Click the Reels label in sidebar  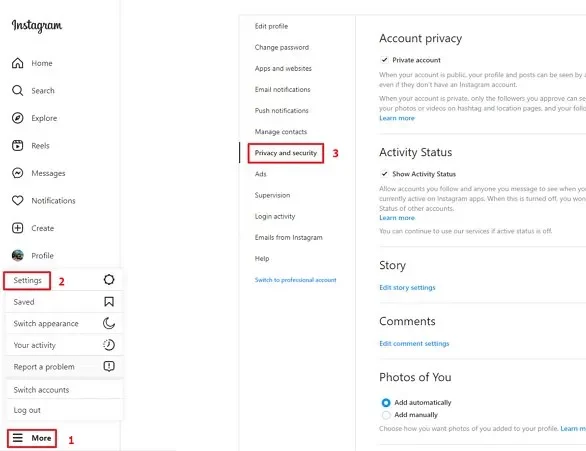tap(40, 146)
